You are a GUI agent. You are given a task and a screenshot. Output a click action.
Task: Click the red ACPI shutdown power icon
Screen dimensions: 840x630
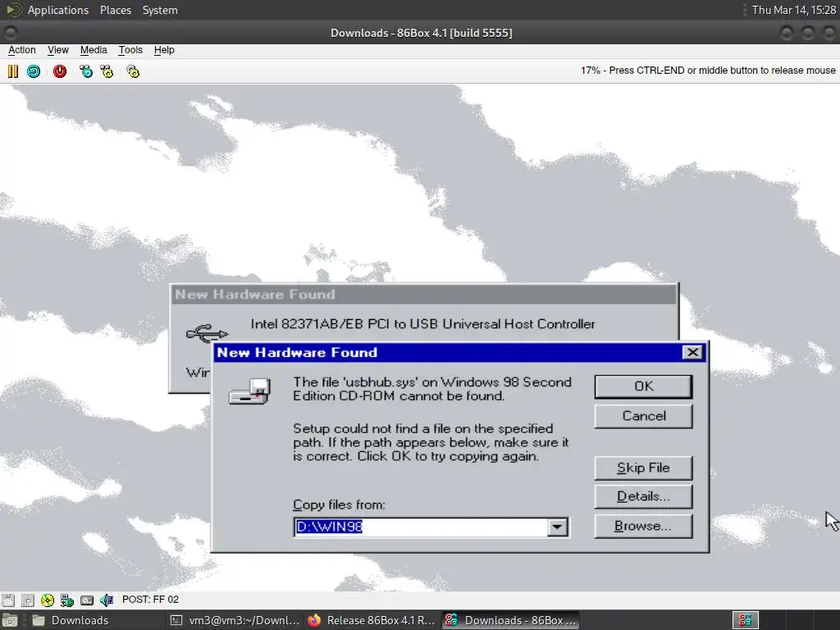point(59,71)
